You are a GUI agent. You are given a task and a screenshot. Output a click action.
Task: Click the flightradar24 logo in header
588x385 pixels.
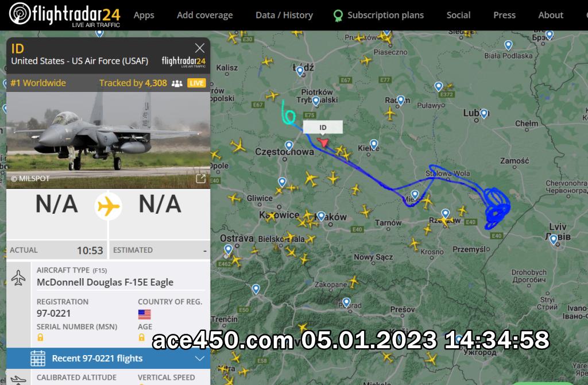click(x=64, y=14)
